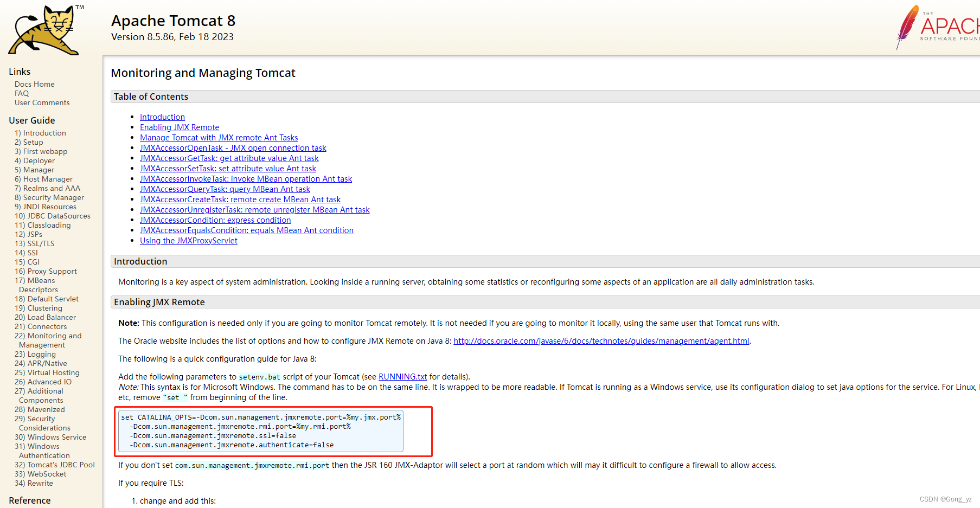Jump to JMXAccessorEqualsCondition section link
Viewport: 980px width, 508px height.
pos(247,230)
